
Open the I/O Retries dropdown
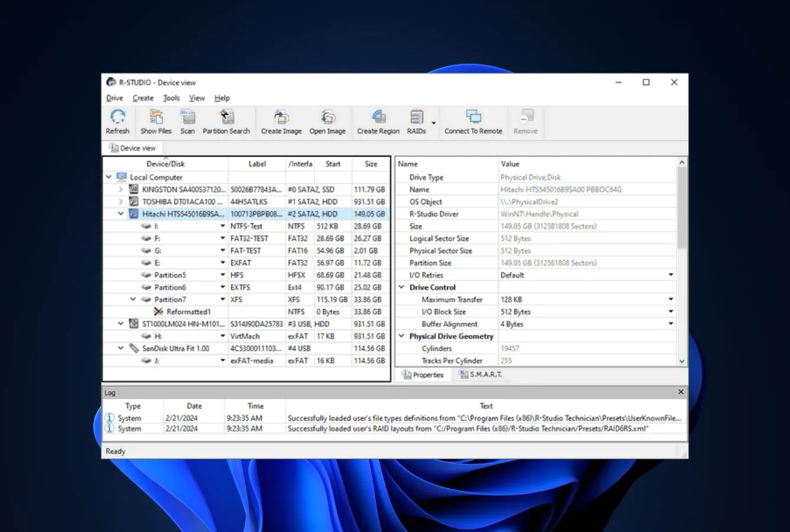coord(671,275)
